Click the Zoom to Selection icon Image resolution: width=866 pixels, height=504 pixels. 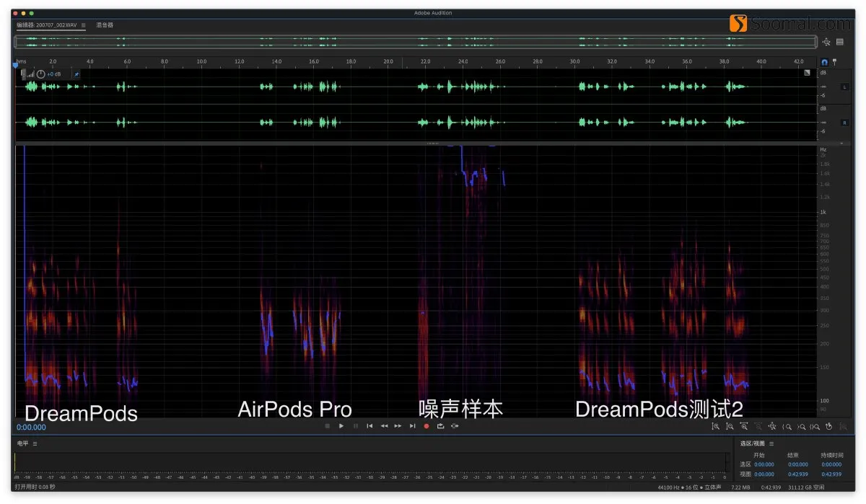coord(815,426)
